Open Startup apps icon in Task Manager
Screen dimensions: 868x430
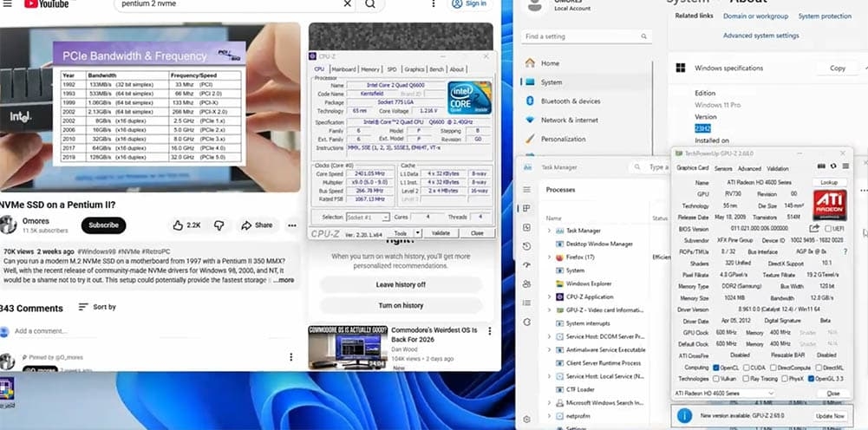click(526, 265)
